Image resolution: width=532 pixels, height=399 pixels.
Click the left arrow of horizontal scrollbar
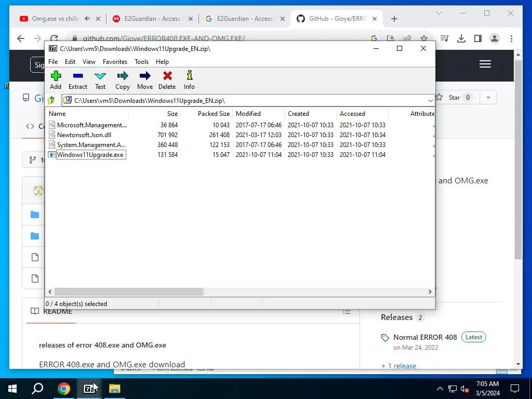point(50,292)
